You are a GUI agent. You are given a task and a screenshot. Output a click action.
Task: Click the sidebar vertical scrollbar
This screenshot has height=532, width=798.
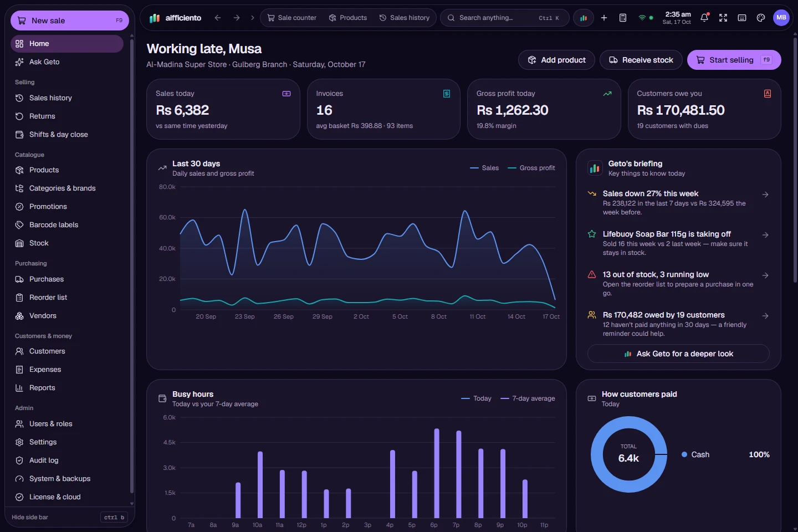[x=131, y=266]
